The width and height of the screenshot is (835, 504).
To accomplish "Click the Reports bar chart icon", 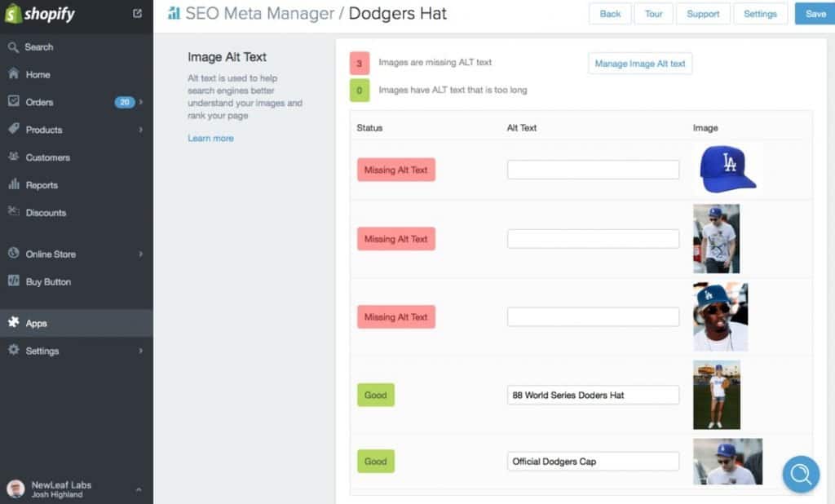I will pyautogui.click(x=13, y=185).
